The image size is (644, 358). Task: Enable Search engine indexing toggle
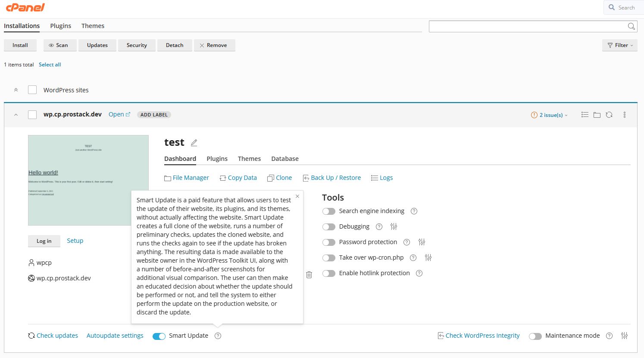[x=329, y=211]
